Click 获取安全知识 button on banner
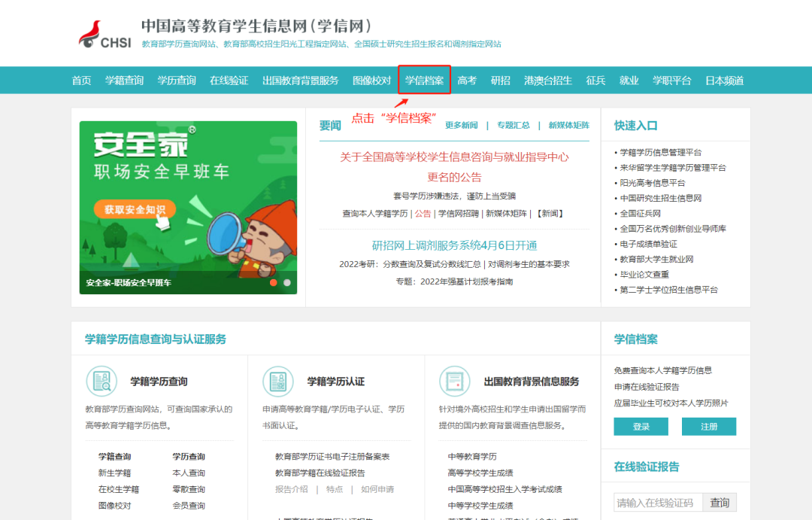 click(x=135, y=209)
